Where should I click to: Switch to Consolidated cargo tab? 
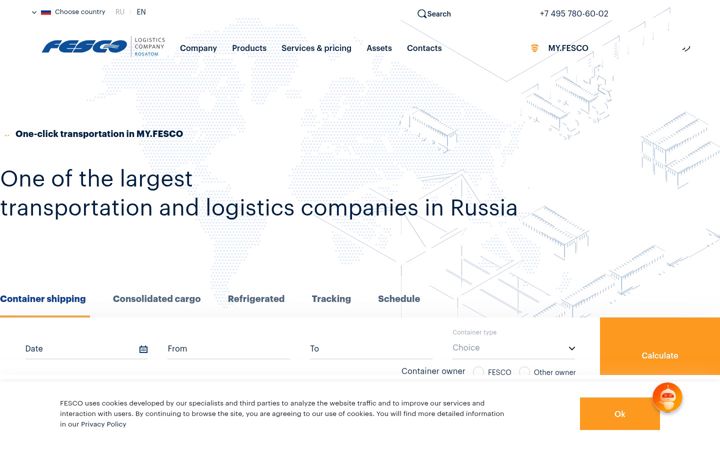click(x=157, y=299)
